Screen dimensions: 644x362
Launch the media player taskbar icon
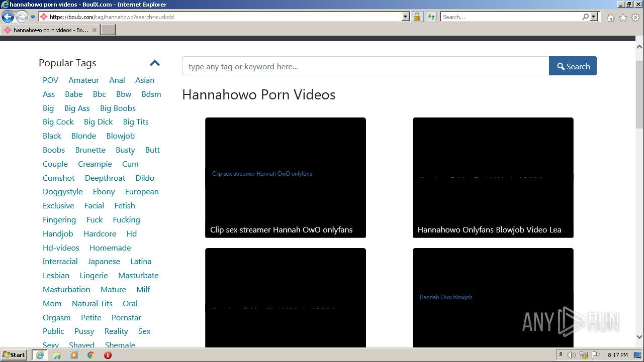(74, 355)
